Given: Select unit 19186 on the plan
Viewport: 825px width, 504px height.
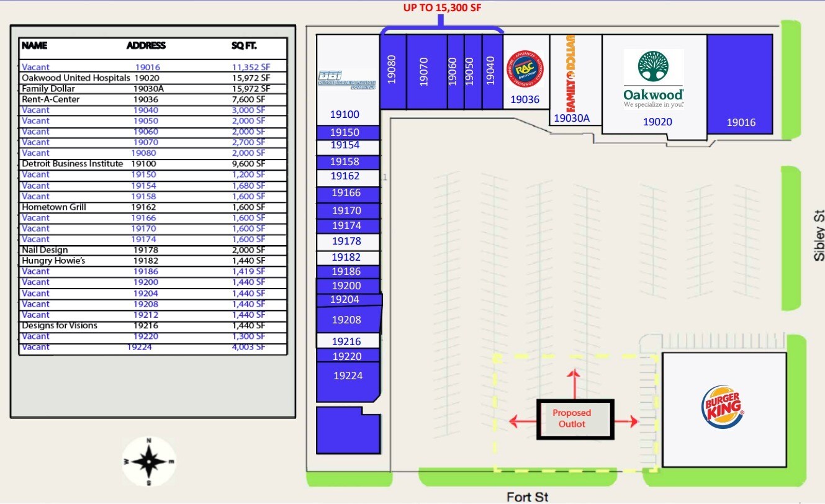Looking at the screenshot, I should click(x=348, y=272).
